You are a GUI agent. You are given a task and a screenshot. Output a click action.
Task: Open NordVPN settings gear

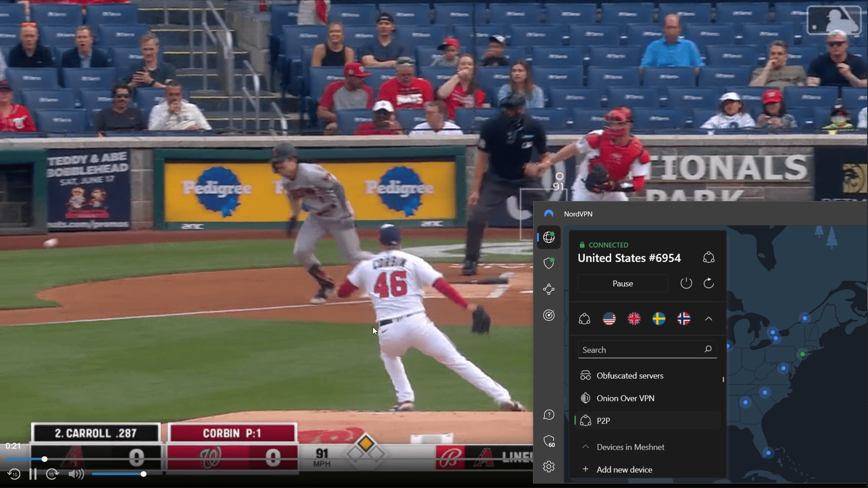pyautogui.click(x=549, y=467)
